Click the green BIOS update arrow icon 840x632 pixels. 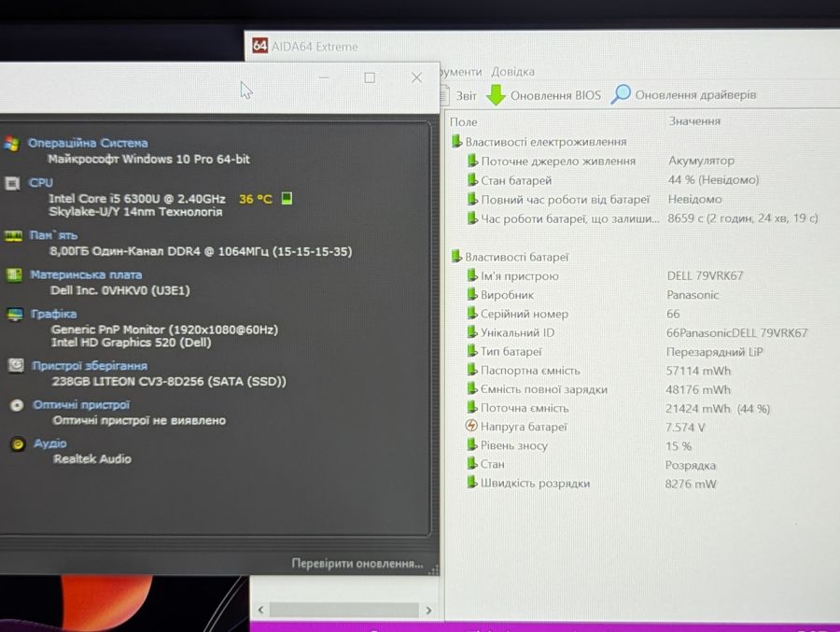496,95
